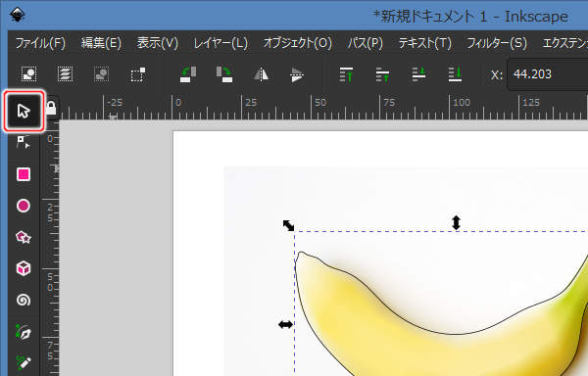This screenshot has width=588, height=376.
Task: Lower selection one step
Action: point(418,74)
